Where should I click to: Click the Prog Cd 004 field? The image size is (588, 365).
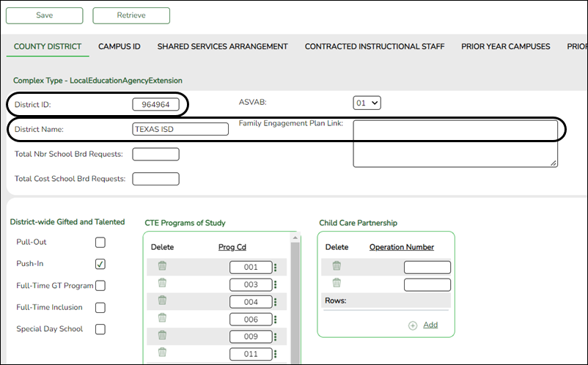coord(251,302)
